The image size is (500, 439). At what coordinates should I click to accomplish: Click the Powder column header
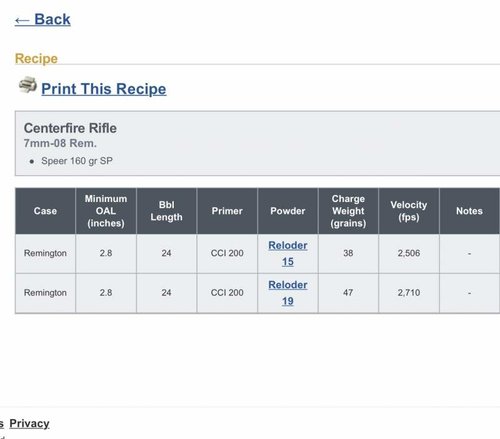(288, 211)
